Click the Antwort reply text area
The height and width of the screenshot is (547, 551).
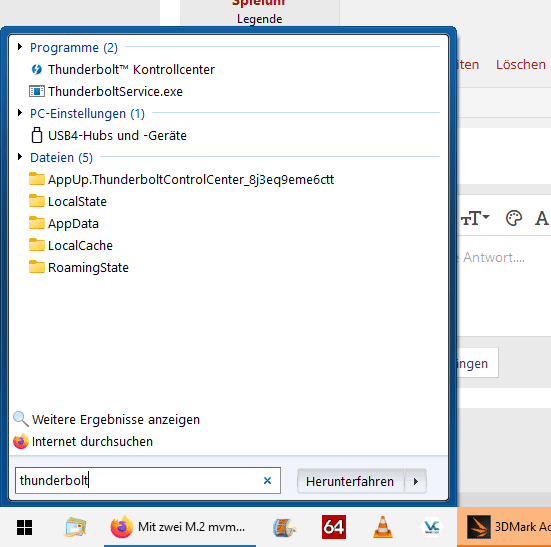tap(504, 285)
